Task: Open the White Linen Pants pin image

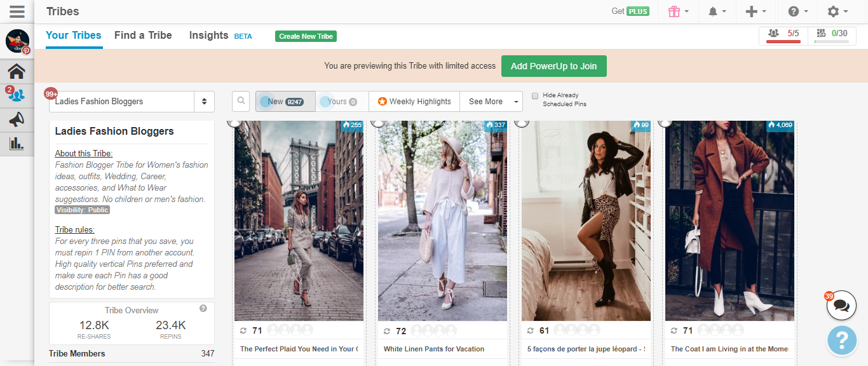Action: (442, 222)
